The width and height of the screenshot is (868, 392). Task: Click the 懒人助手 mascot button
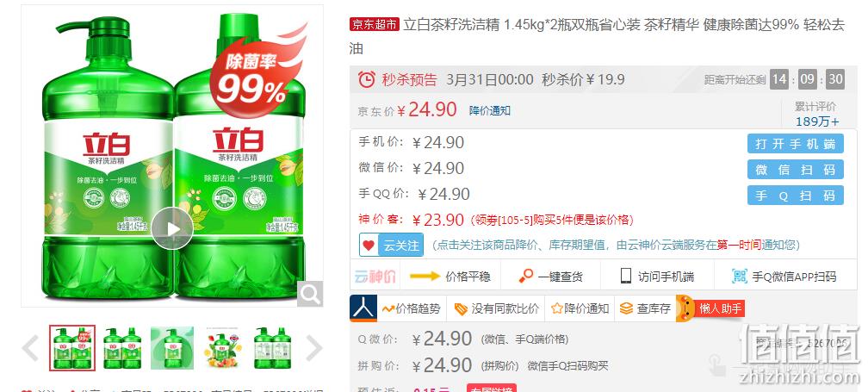(710, 308)
